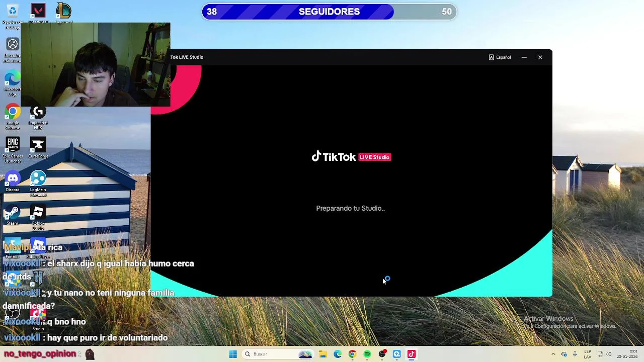Click chat line 'hay que puro ir de voluntariado'

pos(107,338)
